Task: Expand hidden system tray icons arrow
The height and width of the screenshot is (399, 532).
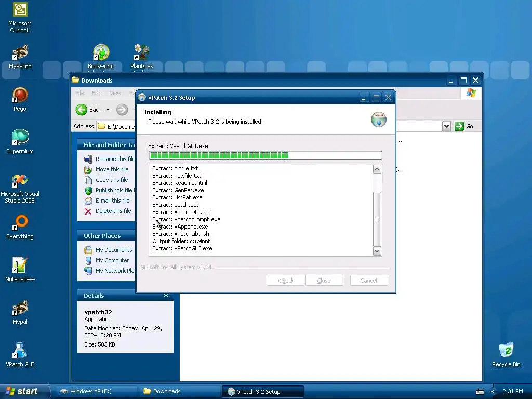Action: tap(494, 392)
